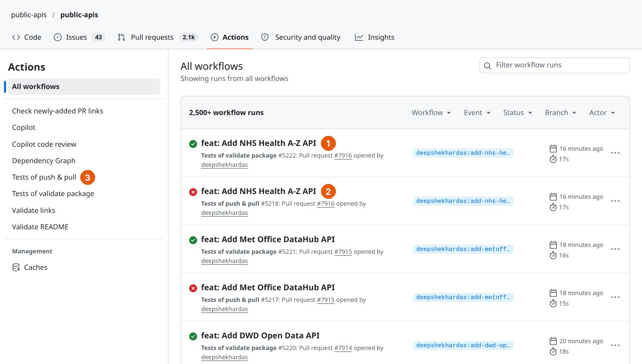Click the public-apis owner link
The width and height of the screenshot is (642, 364).
click(29, 15)
